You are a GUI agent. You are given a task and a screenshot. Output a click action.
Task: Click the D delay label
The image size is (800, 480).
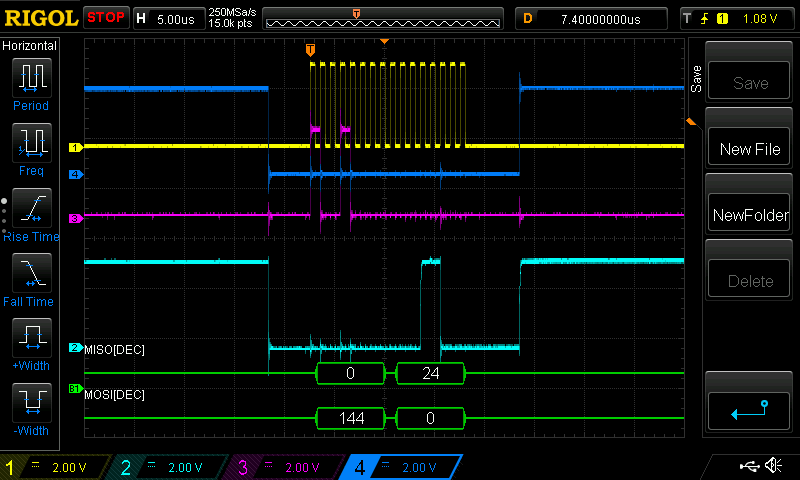pyautogui.click(x=528, y=19)
